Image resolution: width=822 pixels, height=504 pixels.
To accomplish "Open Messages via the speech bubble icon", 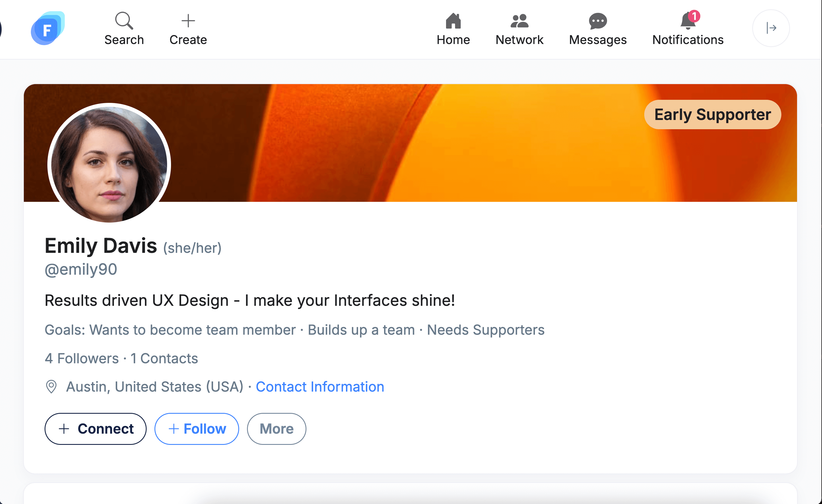I will (598, 21).
